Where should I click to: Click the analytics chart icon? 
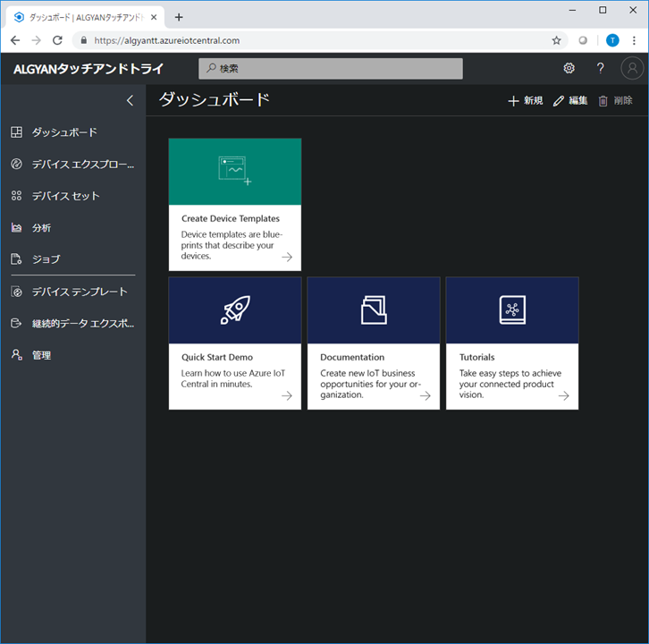tap(17, 228)
